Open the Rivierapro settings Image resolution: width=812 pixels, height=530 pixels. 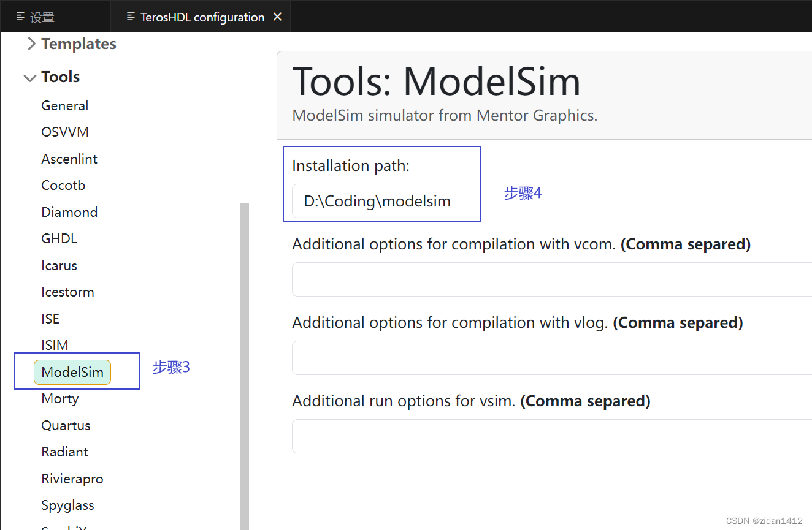pyautogui.click(x=72, y=478)
